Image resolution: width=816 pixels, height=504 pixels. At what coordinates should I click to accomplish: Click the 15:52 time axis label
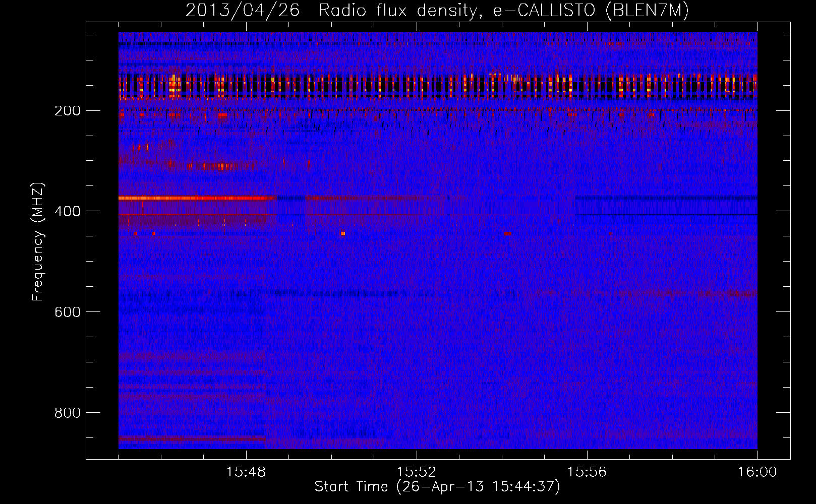pos(417,472)
